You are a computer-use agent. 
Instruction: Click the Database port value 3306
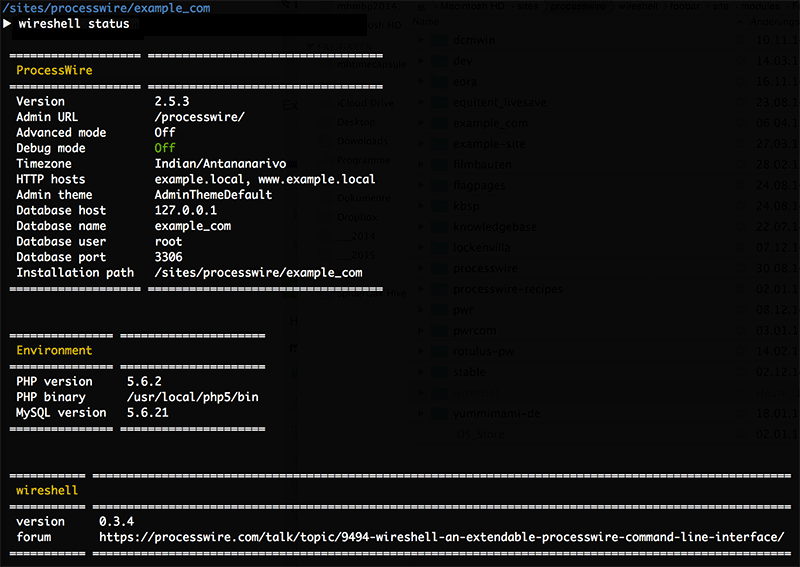168,257
